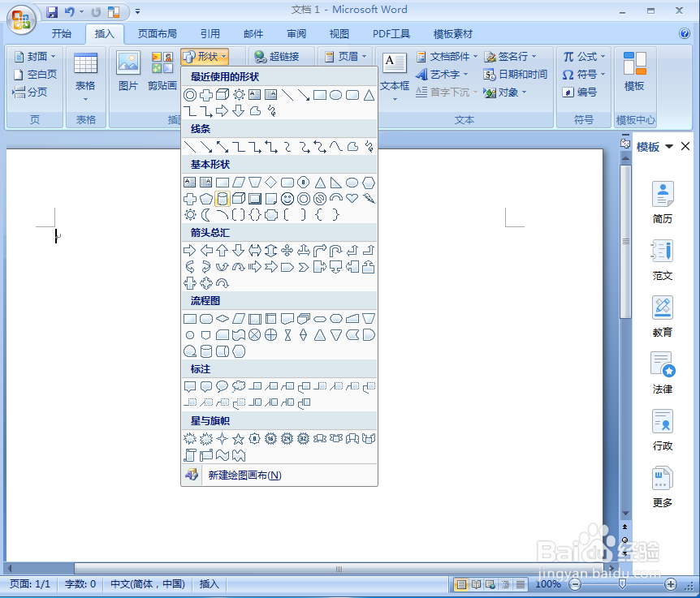The height and width of the screenshot is (598, 700).
Task: Pick the smiley face shape
Action: click(x=287, y=199)
